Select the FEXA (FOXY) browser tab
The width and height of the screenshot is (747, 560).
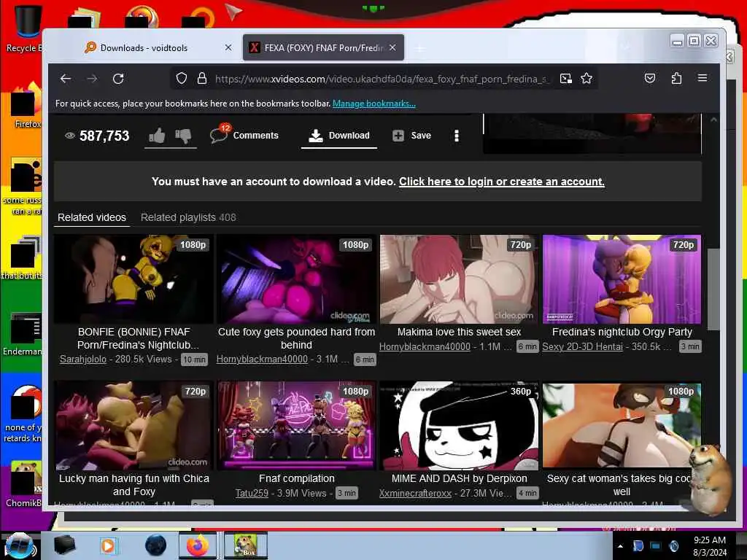(x=323, y=47)
